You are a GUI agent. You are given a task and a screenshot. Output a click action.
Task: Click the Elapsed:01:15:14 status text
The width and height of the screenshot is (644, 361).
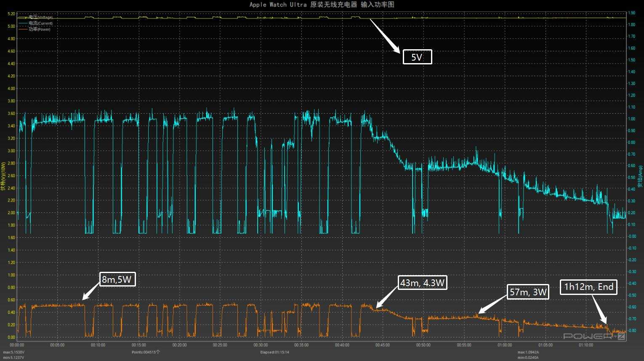274,352
